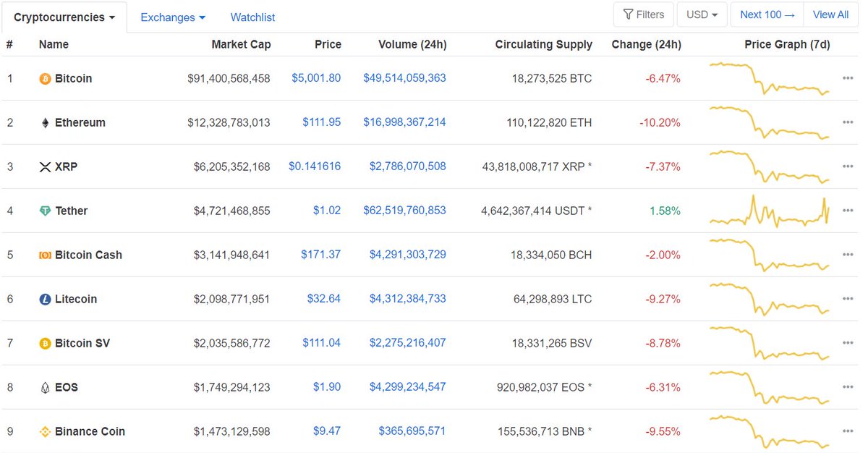Viewport: 868px width, 453px height.
Task: Open the XRP name link
Action: (66, 167)
